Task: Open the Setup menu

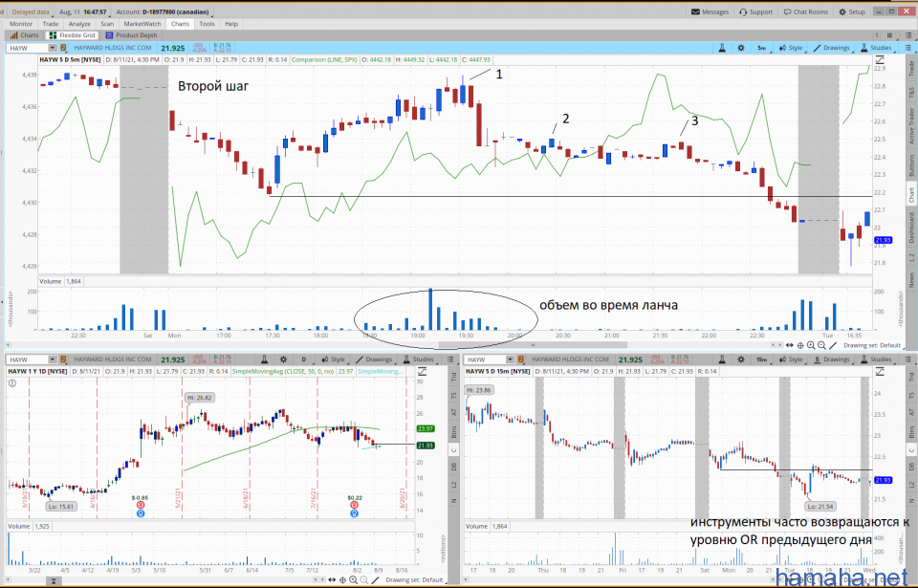Action: (852, 11)
